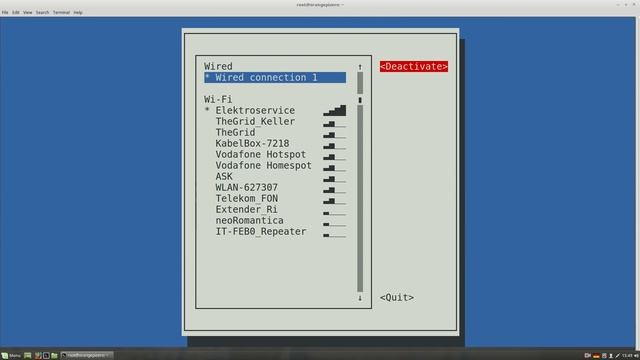Screen dimensions: 640x360
Task: Open the Terminal menu
Action: pos(61,13)
